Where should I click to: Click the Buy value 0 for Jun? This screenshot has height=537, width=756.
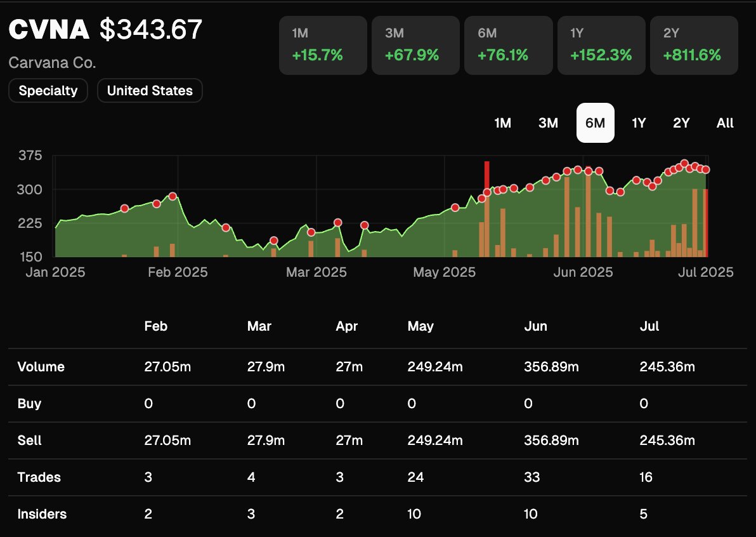[x=528, y=404]
